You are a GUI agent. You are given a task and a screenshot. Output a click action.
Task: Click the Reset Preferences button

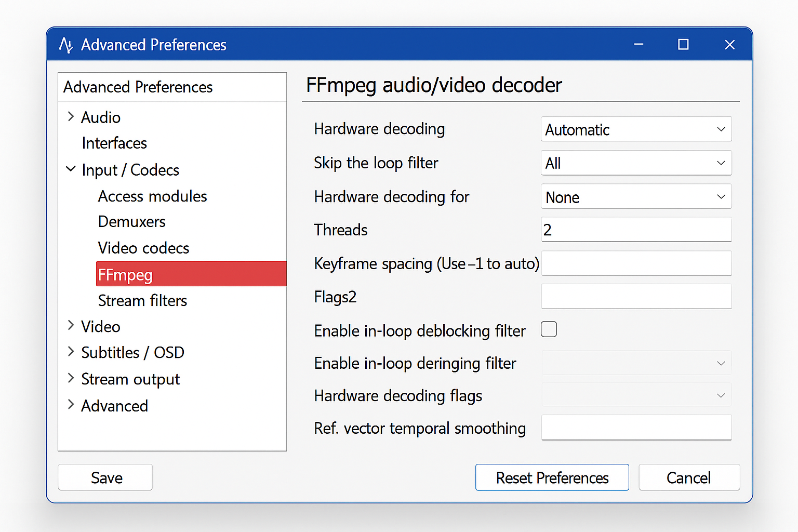tap(552, 477)
